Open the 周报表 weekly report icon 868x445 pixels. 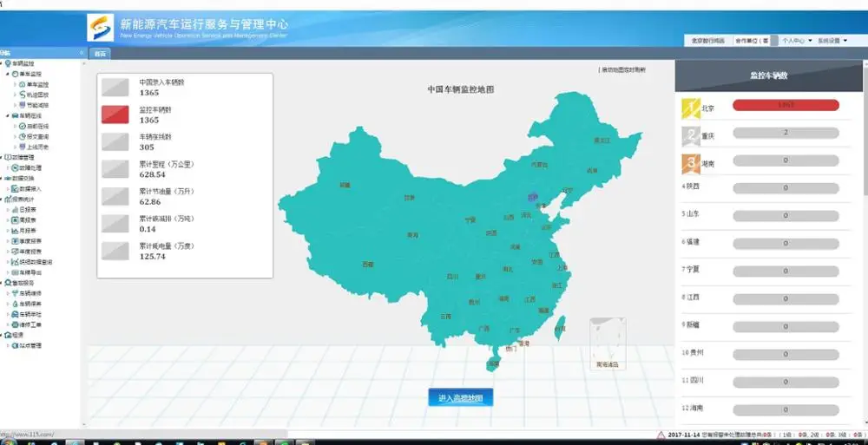[x=15, y=220]
